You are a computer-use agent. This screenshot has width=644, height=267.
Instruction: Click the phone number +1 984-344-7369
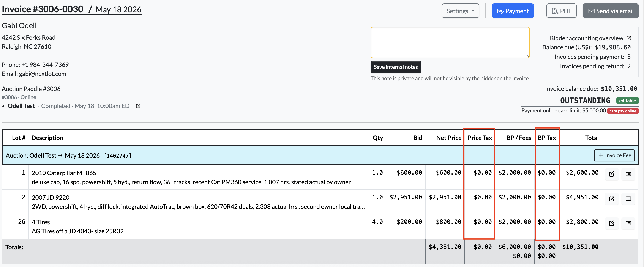(45, 65)
